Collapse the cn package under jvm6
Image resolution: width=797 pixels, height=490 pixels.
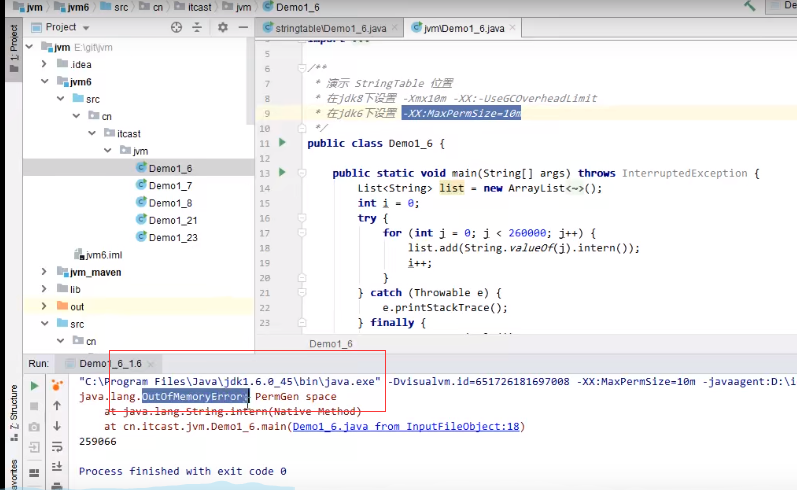(76, 116)
